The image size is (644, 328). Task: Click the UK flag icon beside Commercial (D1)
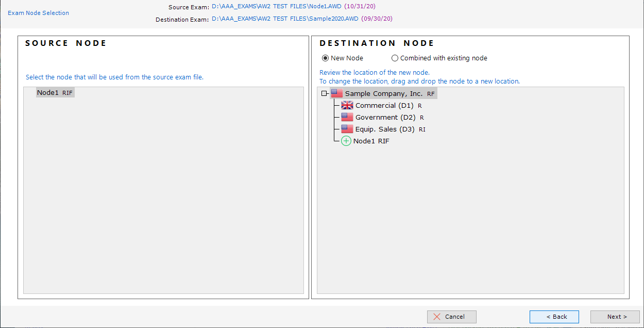coord(347,105)
